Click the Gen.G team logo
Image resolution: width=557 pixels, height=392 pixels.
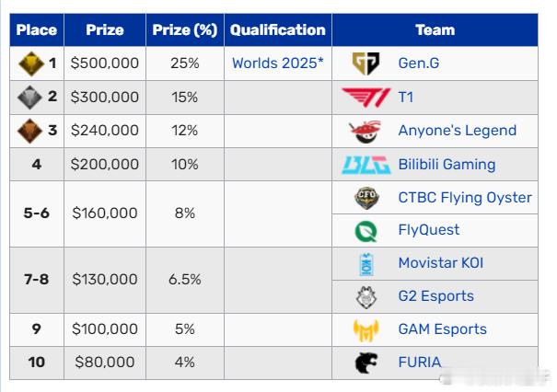[x=366, y=63]
